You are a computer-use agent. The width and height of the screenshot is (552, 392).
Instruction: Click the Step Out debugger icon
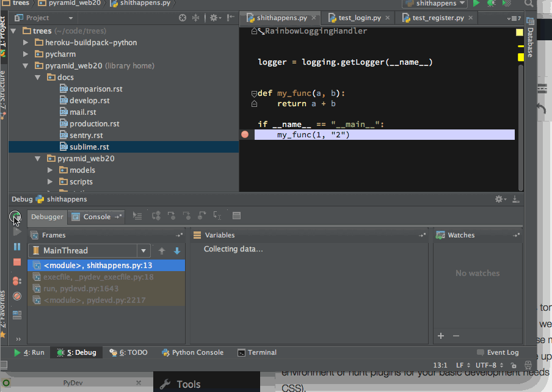pos(202,216)
